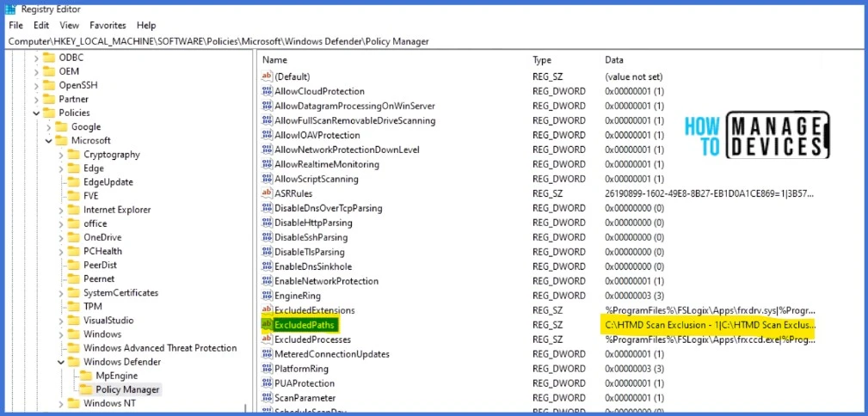Screen dimensions: 868x416
Task: Select the EdgeUpdate key label
Action: (108, 182)
